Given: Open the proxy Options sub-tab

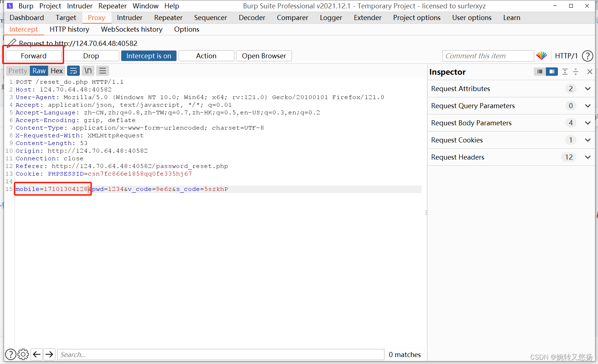Looking at the screenshot, I should tap(187, 29).
